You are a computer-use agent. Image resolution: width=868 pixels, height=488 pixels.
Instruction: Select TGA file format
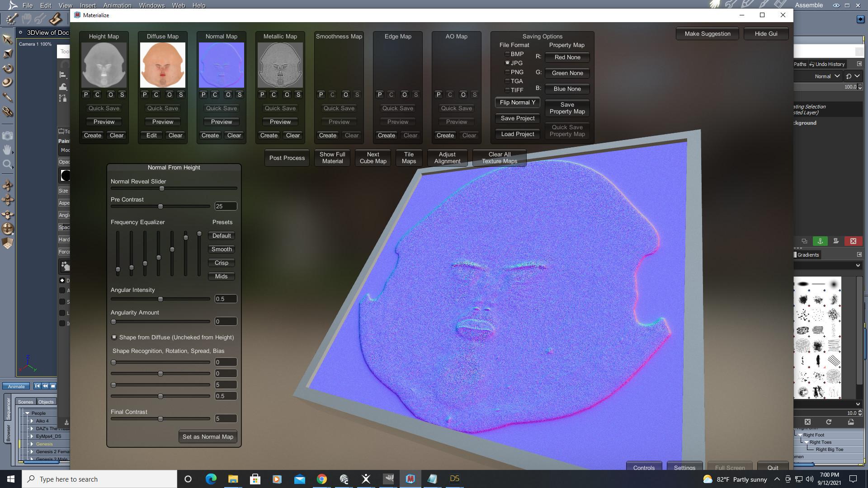coord(508,81)
